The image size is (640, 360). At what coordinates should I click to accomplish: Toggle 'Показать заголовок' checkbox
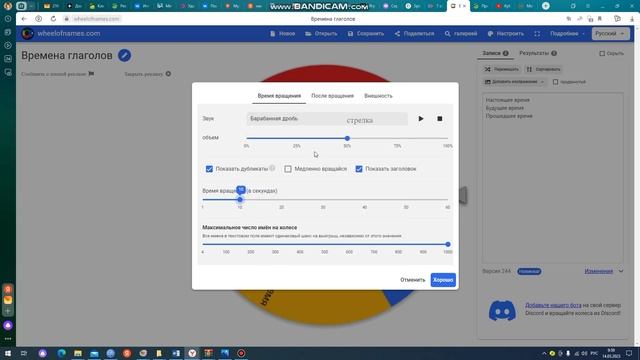tap(359, 169)
